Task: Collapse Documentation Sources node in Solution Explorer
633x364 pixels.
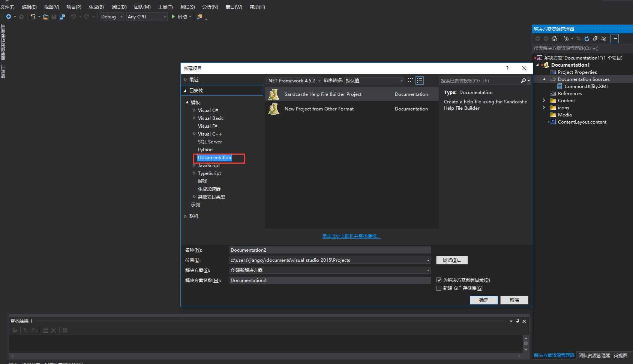Action: (x=544, y=79)
